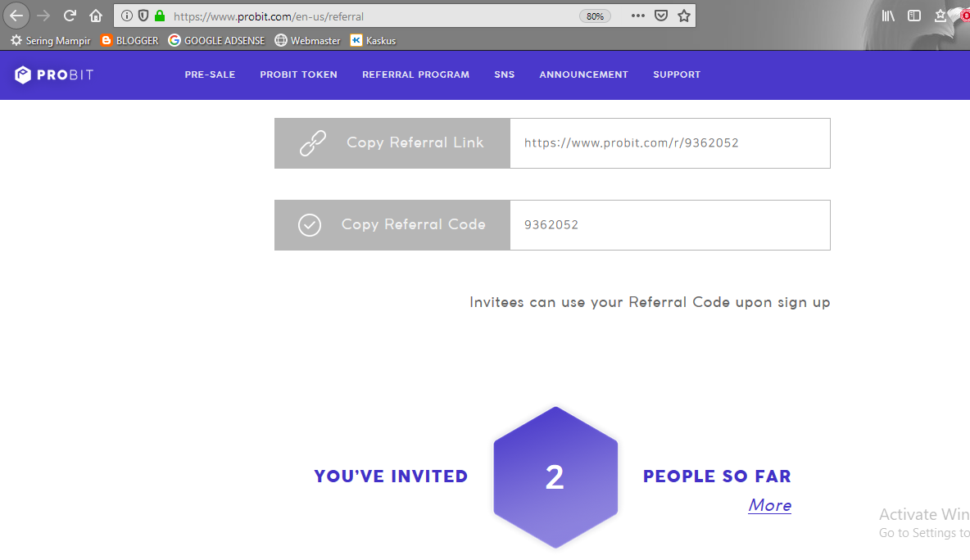Click the hexagon showing 2 invites
This screenshot has width=970, height=560.
pos(555,477)
